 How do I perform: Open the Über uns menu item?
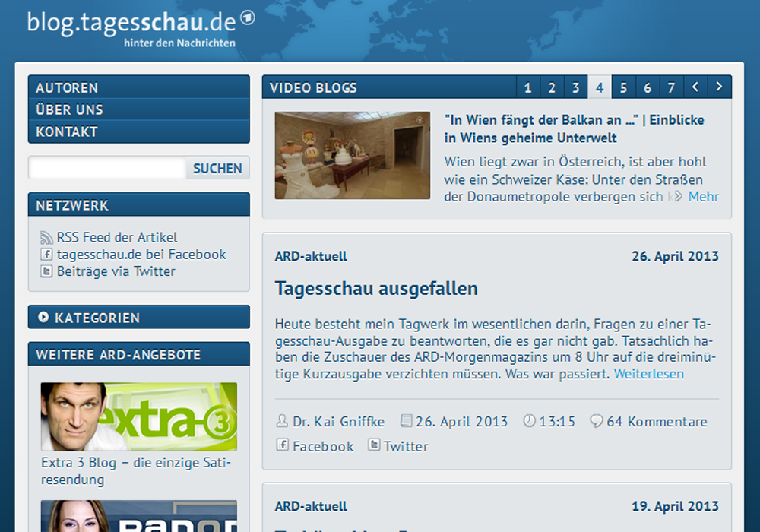point(139,109)
